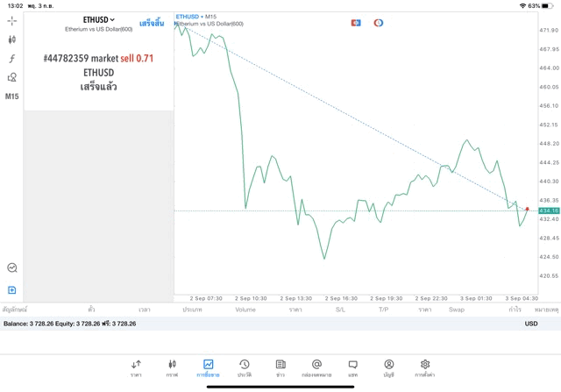Open the new order icon at sidebar bottom
Screen dimensions: 561x392
pos(12,289)
